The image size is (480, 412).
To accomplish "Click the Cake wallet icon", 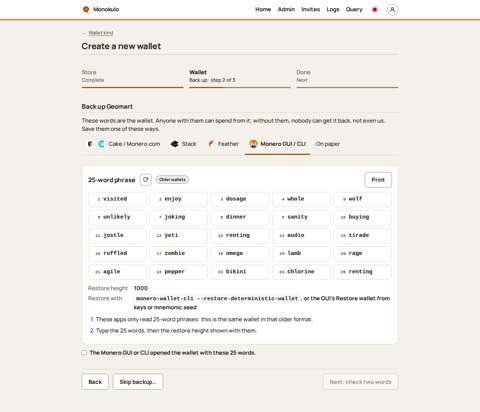I will (x=90, y=144).
